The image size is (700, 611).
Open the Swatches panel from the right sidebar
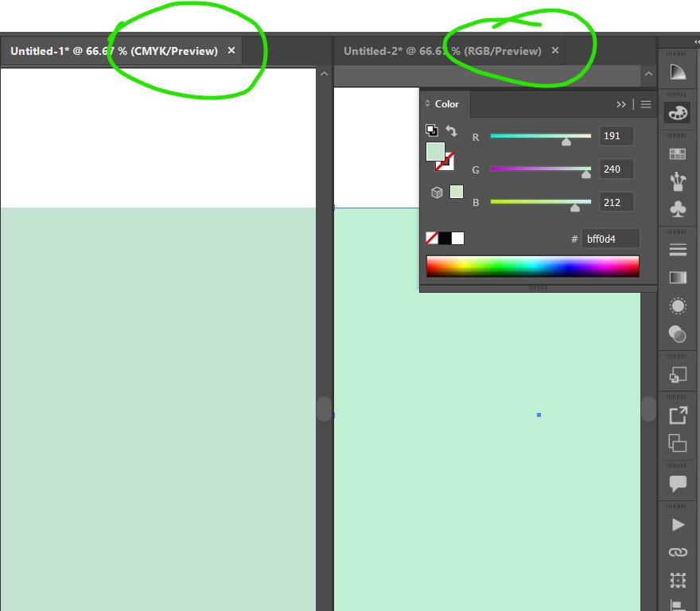(x=678, y=153)
